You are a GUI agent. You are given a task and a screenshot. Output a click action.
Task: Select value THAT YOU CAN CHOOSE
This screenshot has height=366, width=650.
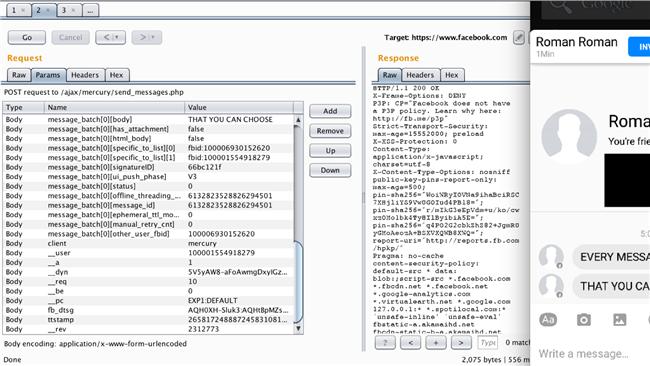(230, 119)
